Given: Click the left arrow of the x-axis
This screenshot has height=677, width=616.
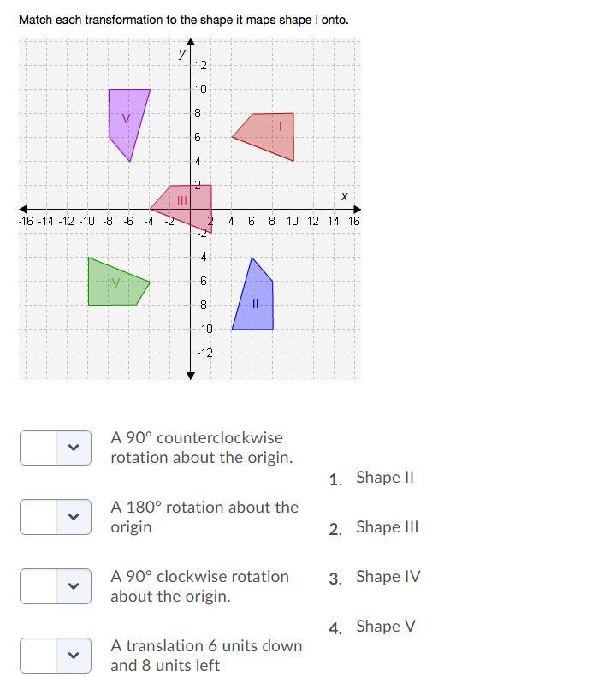Looking at the screenshot, I should click(23, 210).
